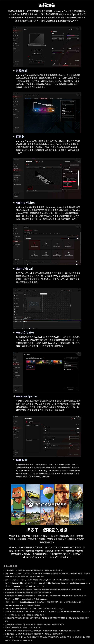94x644 pixels.
Task: Switch to the Resource Monitor tab
Action: pyautogui.click(x=59, y=99)
